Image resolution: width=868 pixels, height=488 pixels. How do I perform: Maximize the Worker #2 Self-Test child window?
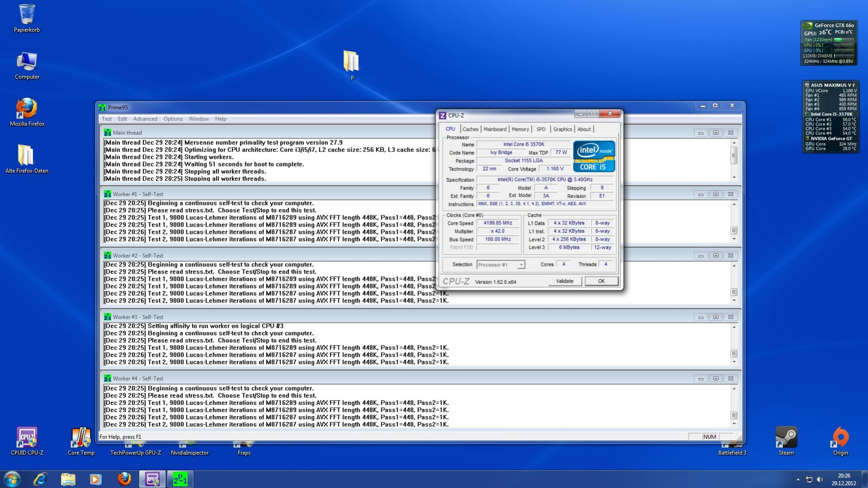[x=716, y=256]
